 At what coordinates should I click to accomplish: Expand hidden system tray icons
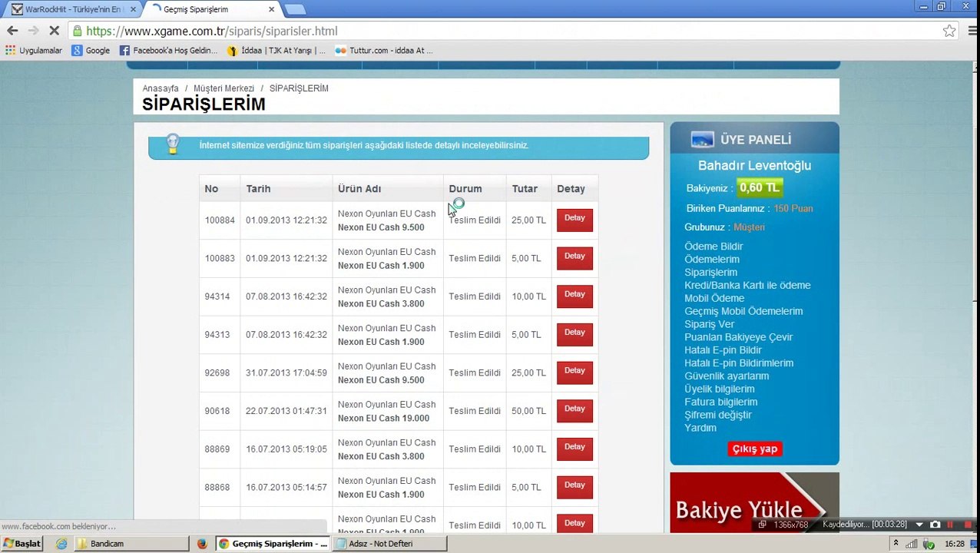coord(896,544)
